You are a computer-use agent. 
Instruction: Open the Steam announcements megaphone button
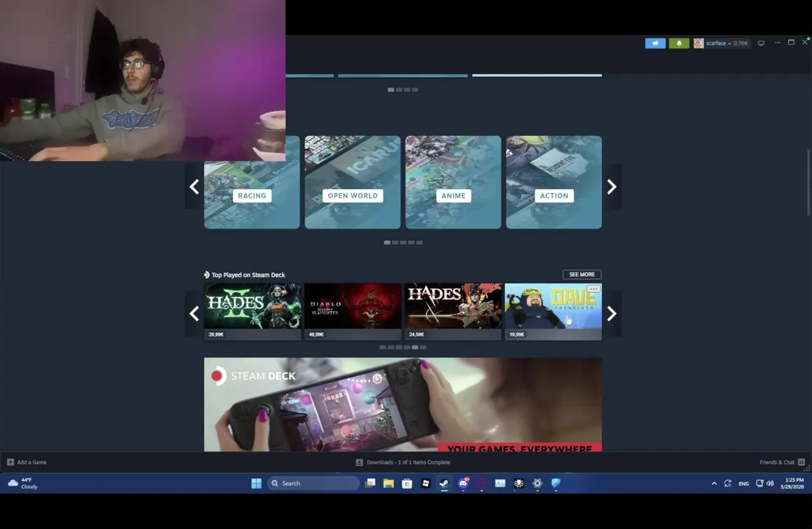[x=655, y=43]
